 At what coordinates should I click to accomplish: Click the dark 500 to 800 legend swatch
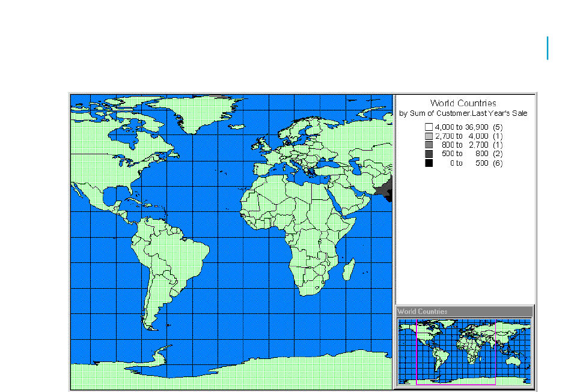[429, 154]
